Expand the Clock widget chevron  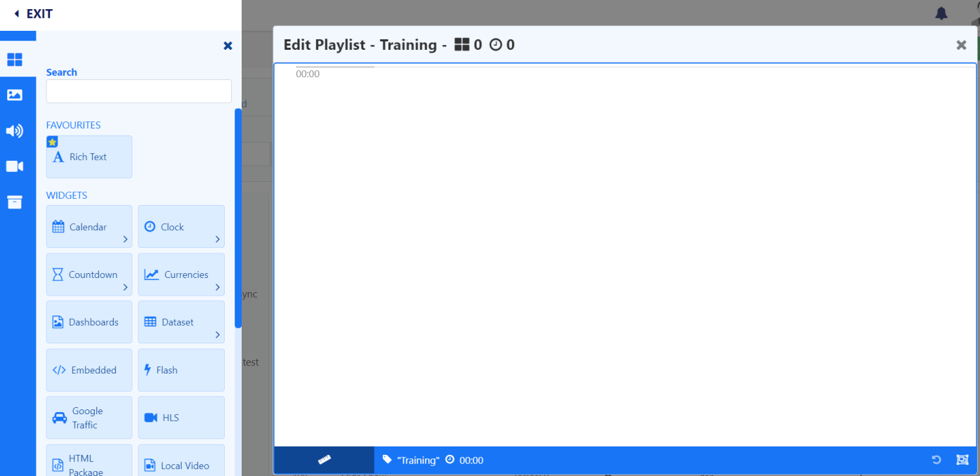pos(218,239)
